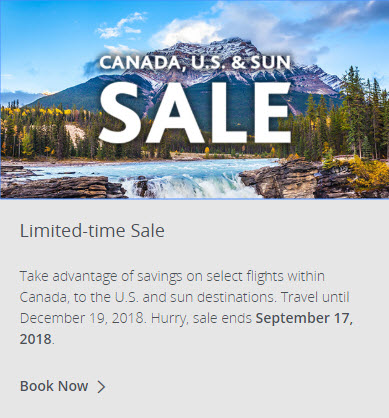This screenshot has height=418, width=389.
Task: Click the gray card area below Book Now
Action: tap(194, 407)
